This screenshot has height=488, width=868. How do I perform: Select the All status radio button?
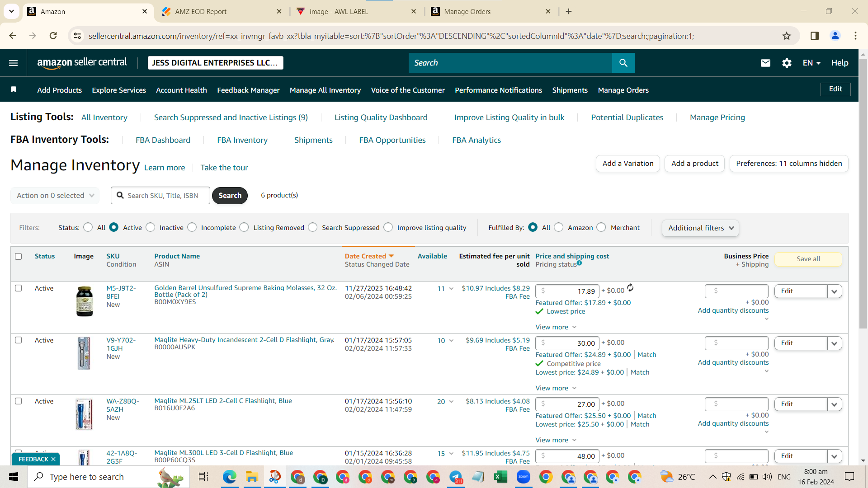88,227
